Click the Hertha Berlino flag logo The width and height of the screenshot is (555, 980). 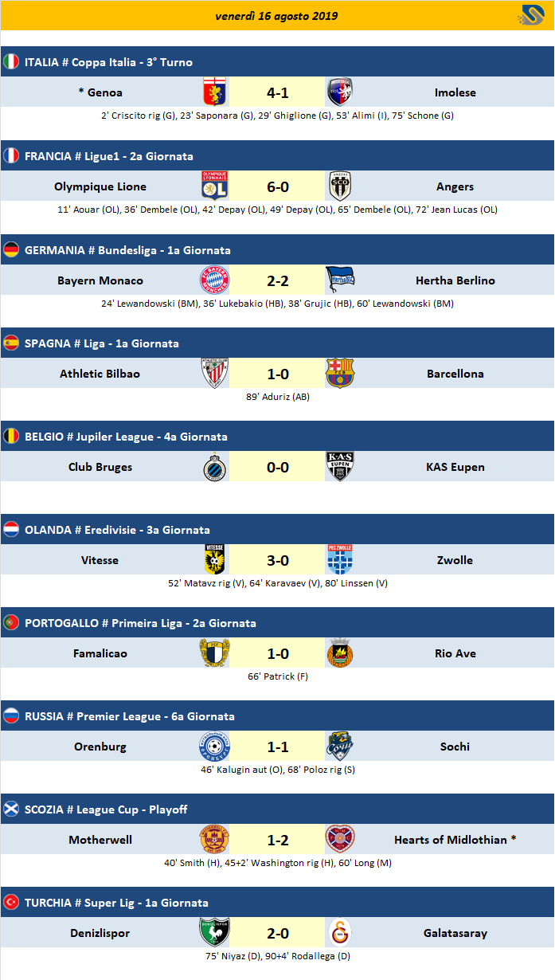pos(340,280)
